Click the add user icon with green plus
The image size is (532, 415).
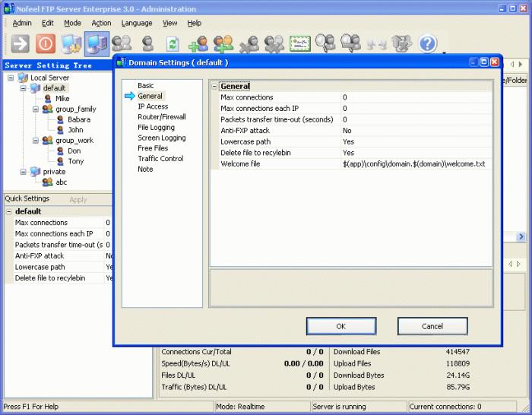198,44
